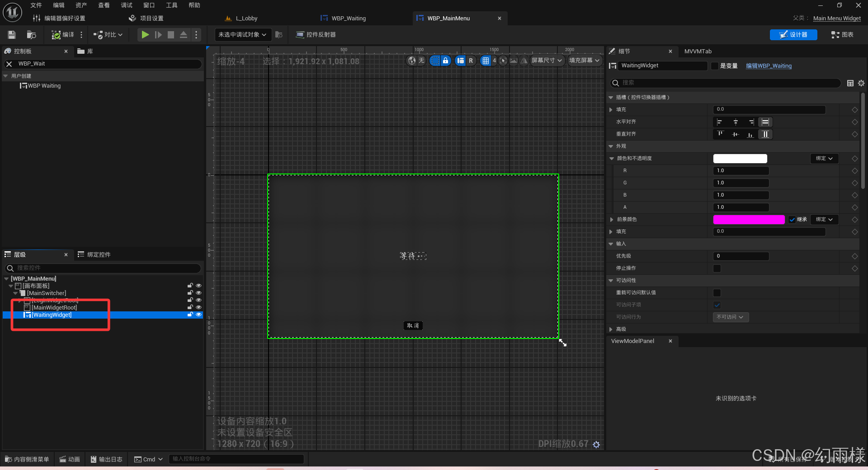Image resolution: width=868 pixels, height=470 pixels.
Task: Select fill horizontal alignment icon
Action: (765, 122)
